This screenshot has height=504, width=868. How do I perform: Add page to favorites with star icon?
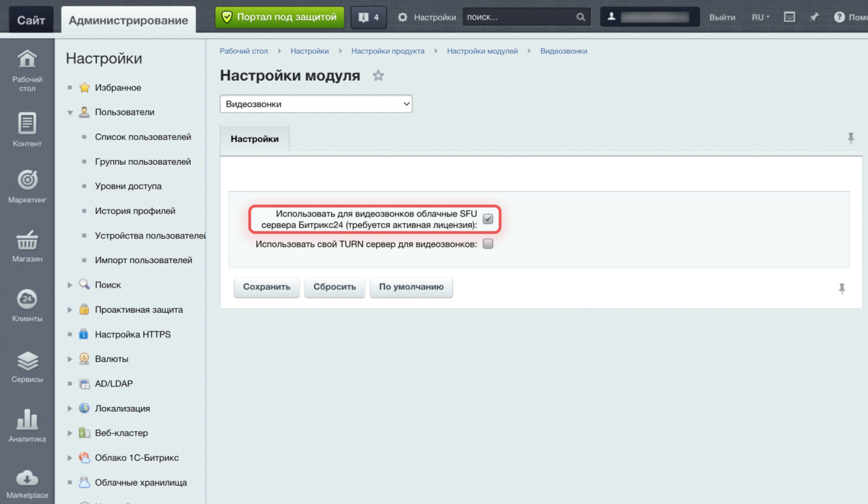tap(378, 76)
